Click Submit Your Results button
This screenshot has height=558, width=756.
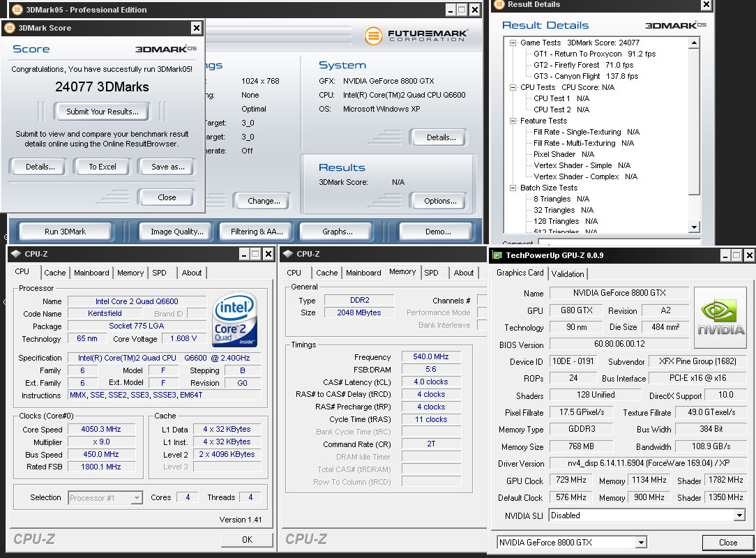[103, 112]
